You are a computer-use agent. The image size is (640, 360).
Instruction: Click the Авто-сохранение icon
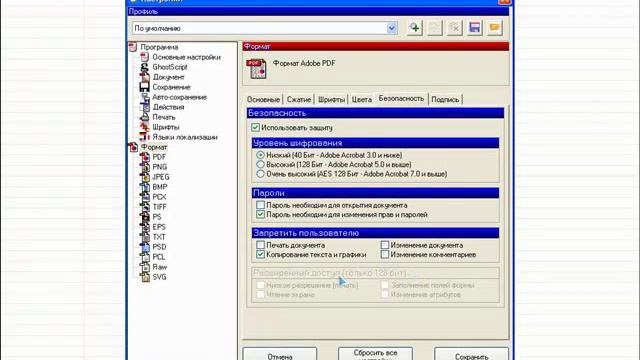point(144,97)
